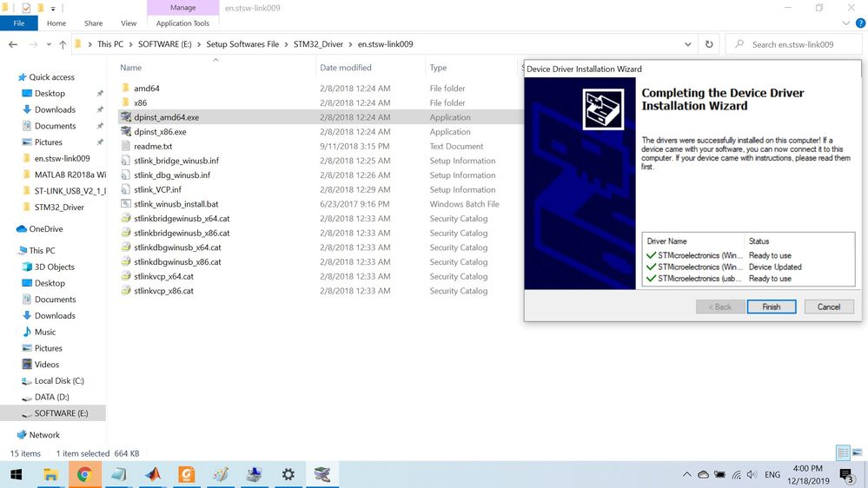Select stlink_bridge_winusb.inf file
This screenshot has height=488, width=868.
[x=176, y=161]
